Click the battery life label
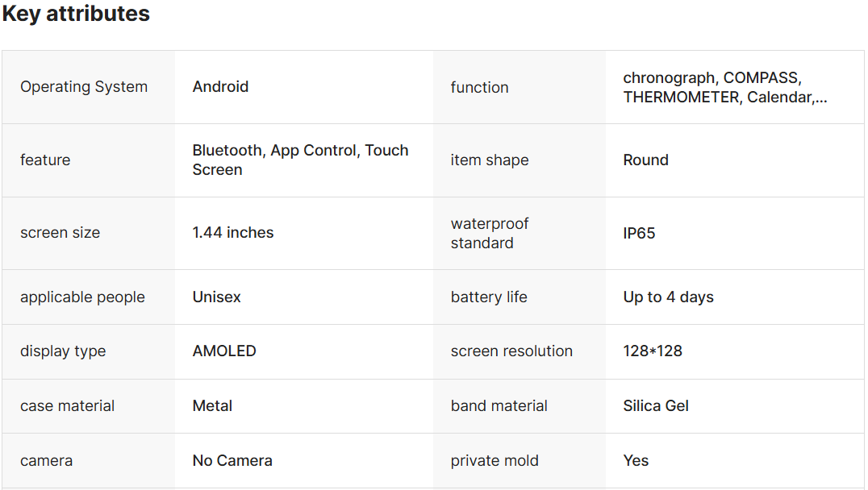 click(x=489, y=297)
